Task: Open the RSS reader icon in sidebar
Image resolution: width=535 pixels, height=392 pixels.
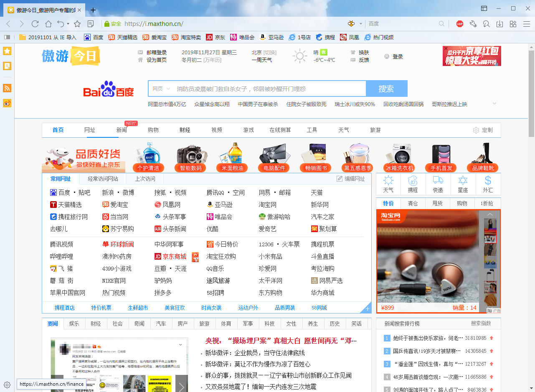Action: pyautogui.click(x=7, y=88)
